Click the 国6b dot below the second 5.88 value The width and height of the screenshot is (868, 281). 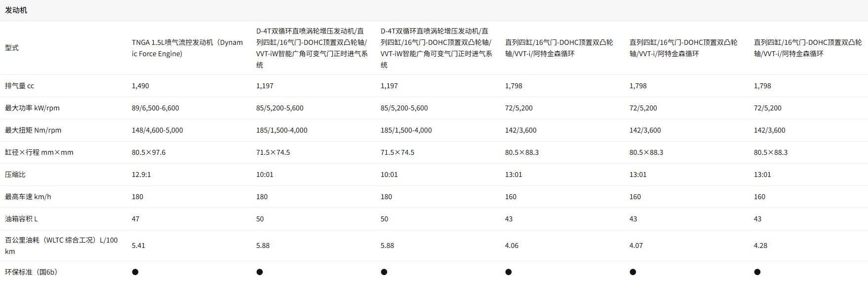click(x=384, y=272)
